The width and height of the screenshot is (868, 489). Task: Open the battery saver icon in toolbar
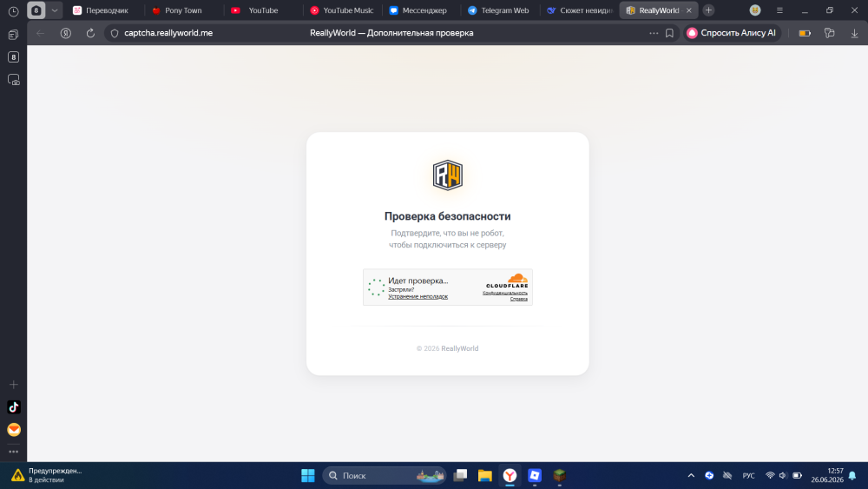point(805,33)
